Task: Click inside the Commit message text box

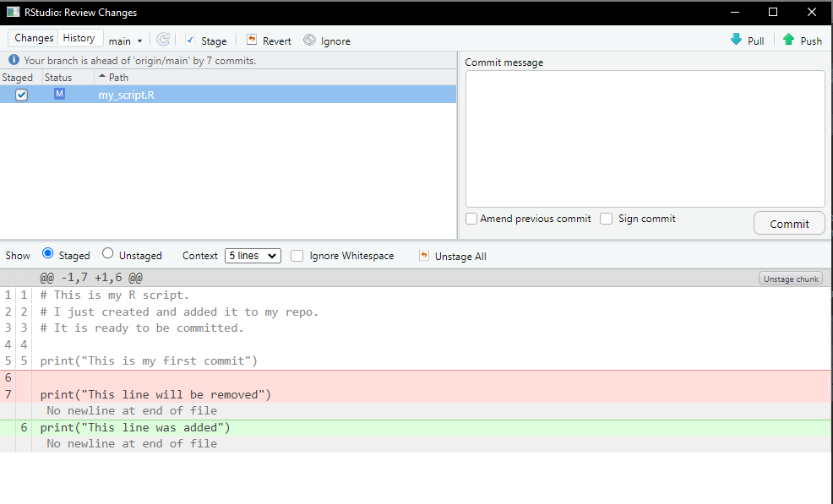Action: [645, 138]
